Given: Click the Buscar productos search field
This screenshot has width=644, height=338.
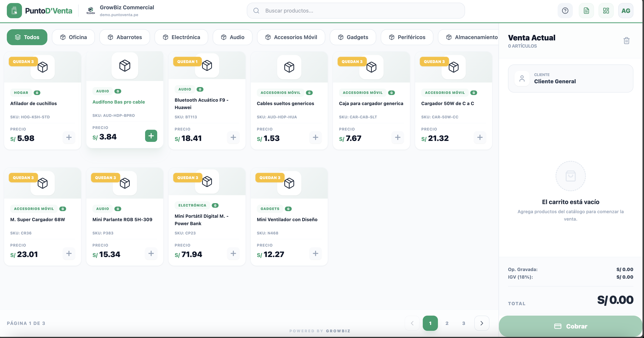Looking at the screenshot, I should pyautogui.click(x=356, y=11).
